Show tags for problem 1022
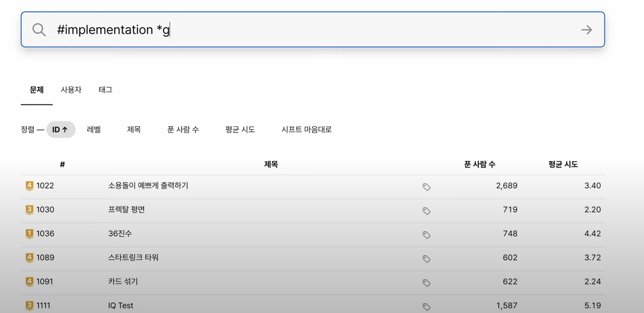The height and width of the screenshot is (313, 644). coord(426,187)
